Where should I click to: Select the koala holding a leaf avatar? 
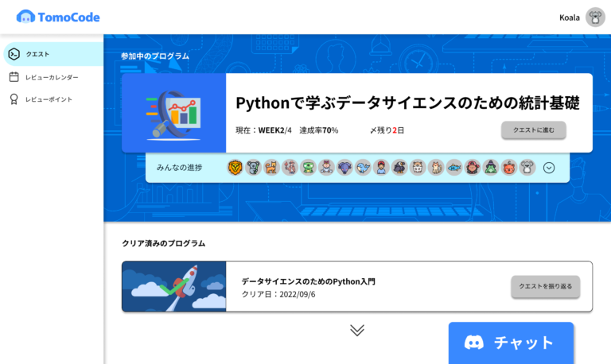click(253, 168)
